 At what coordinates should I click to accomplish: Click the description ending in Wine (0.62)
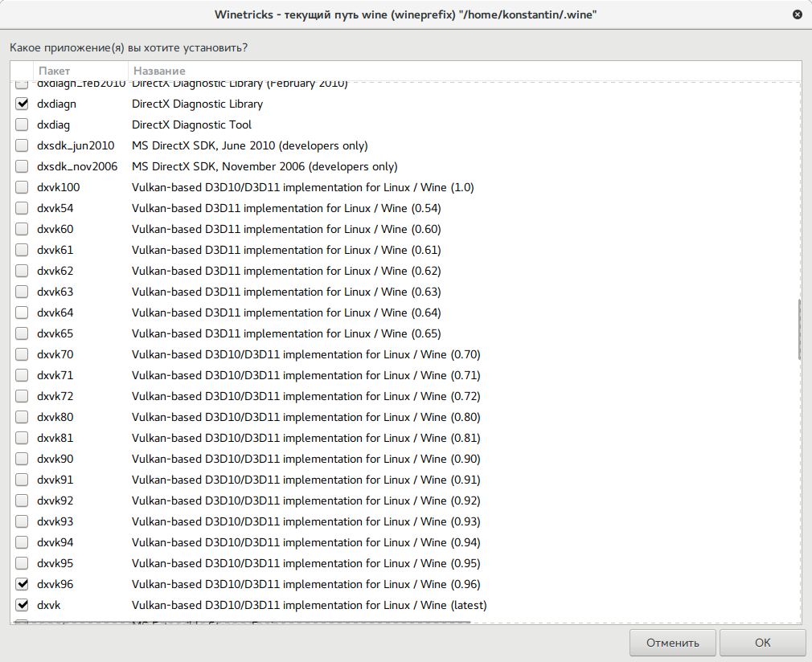point(286,271)
